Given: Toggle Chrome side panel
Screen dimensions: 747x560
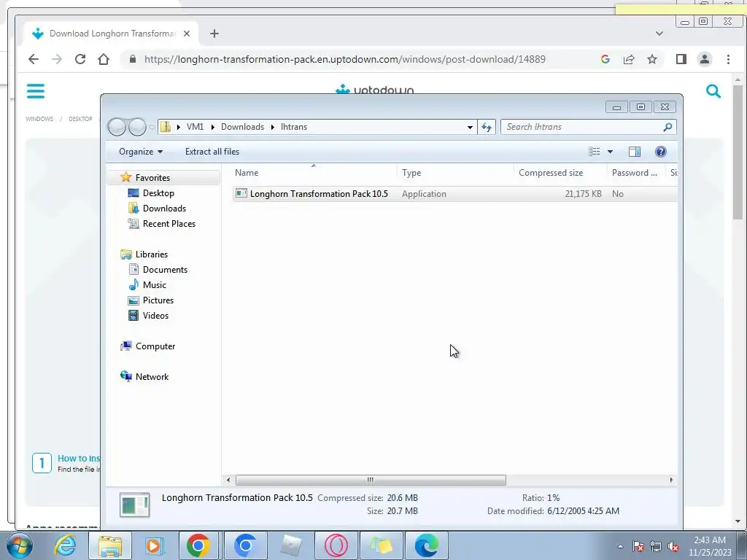Looking at the screenshot, I should pos(681,59).
